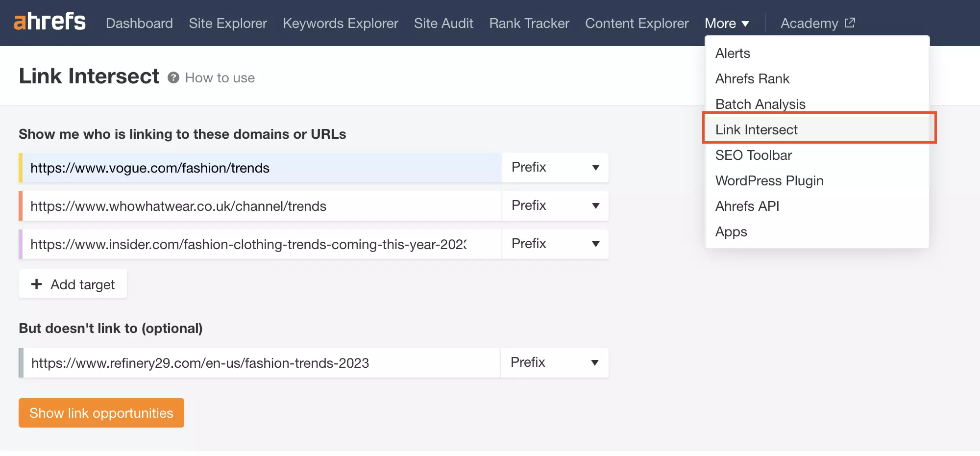Collapse the More dropdown menu
Screen dimensions: 980x456
click(727, 23)
